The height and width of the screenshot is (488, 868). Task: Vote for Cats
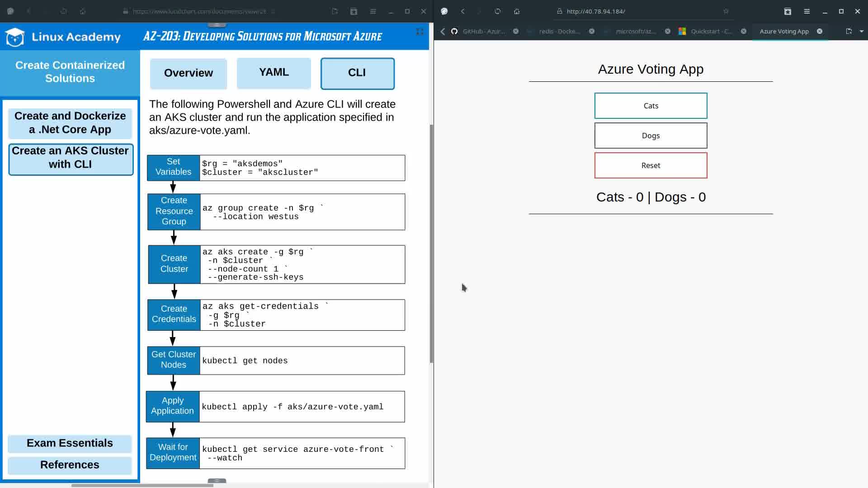point(651,106)
